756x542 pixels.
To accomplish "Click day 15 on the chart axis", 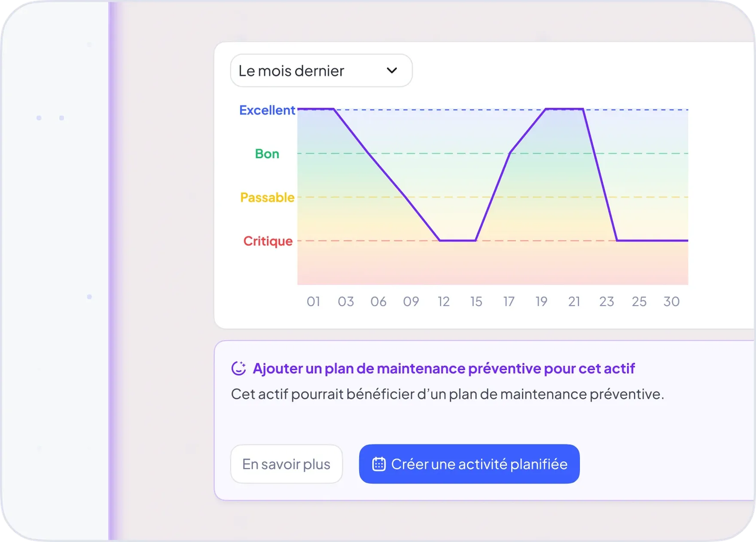I will point(476,302).
